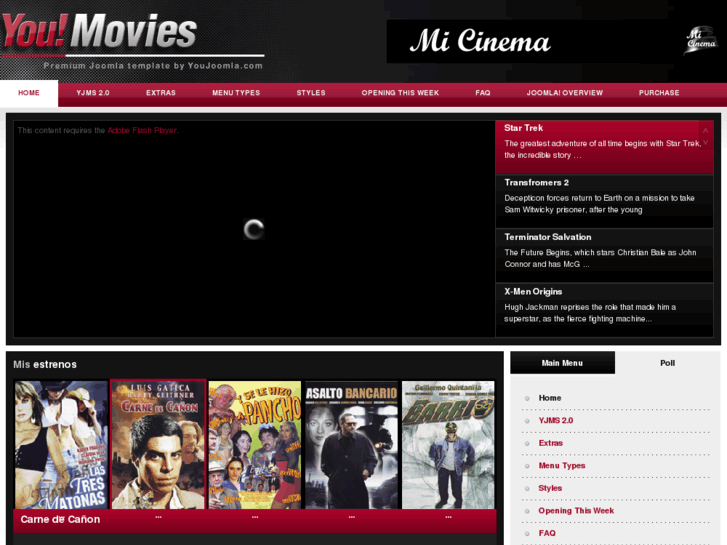Open Opening This Week in sidebar menu
Viewport: 727px width, 545px height.
pyautogui.click(x=576, y=510)
